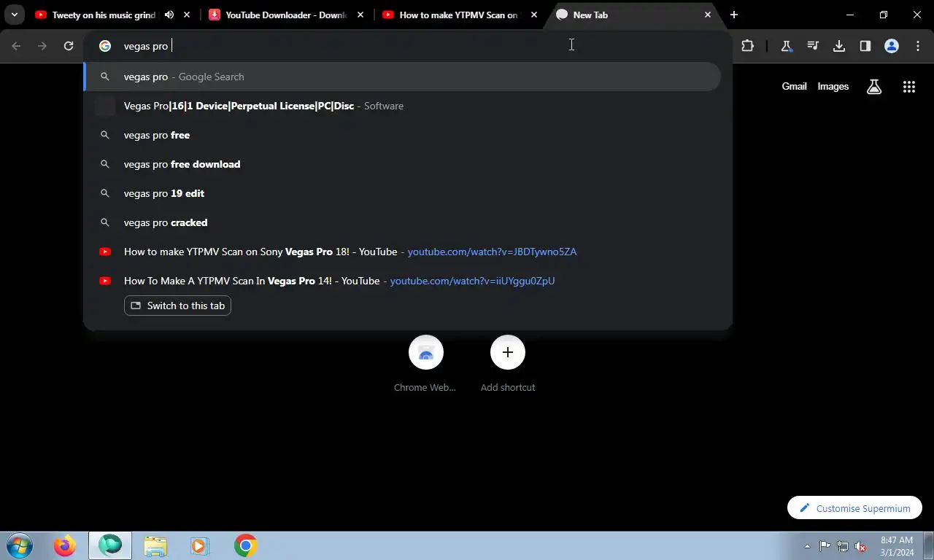Screen dimensions: 934x560
Task: Close the YouTube Downloader tab
Action: [x=360, y=15]
